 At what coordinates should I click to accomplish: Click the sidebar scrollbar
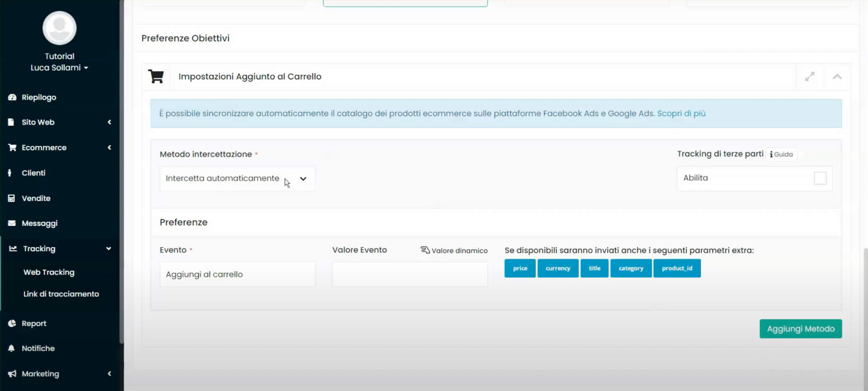tap(121, 172)
